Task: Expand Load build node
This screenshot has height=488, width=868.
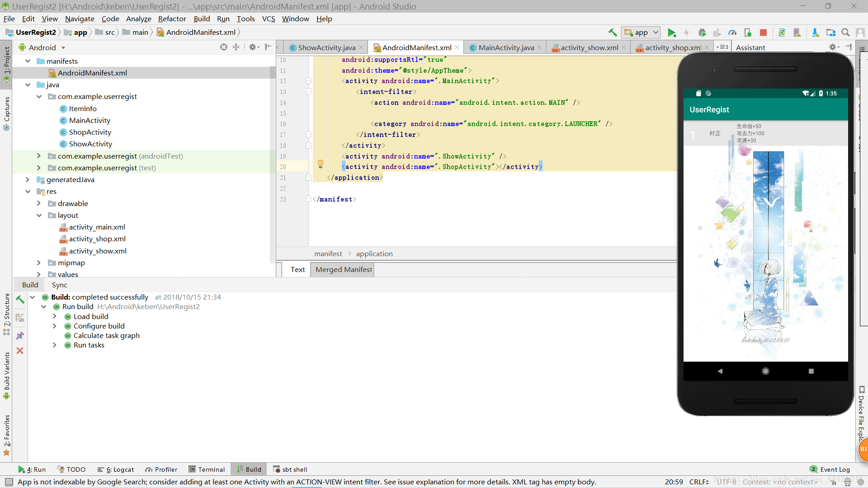Action: point(55,316)
